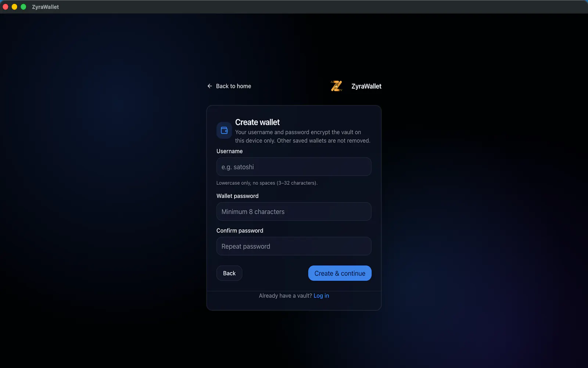Click the Username label
This screenshot has width=588, height=368.
click(230, 151)
